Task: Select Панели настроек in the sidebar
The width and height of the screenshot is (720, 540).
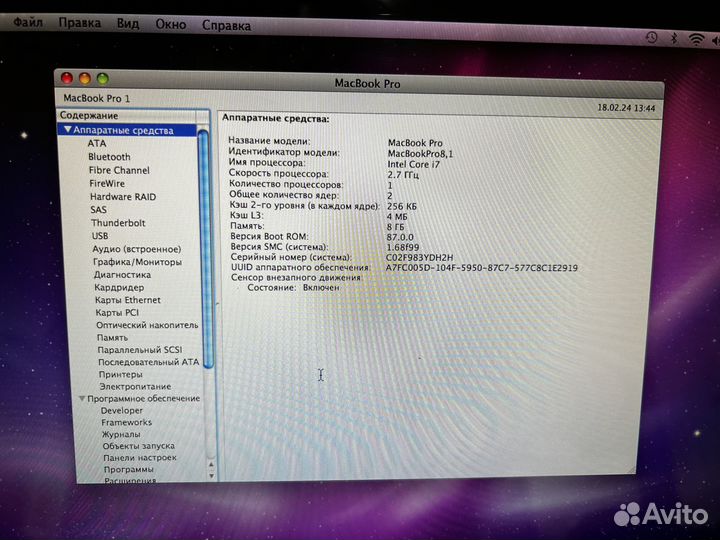Action: pyautogui.click(x=140, y=457)
